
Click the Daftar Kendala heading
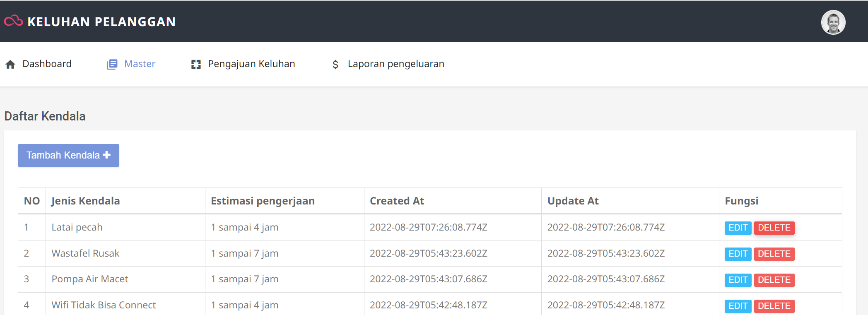click(45, 116)
